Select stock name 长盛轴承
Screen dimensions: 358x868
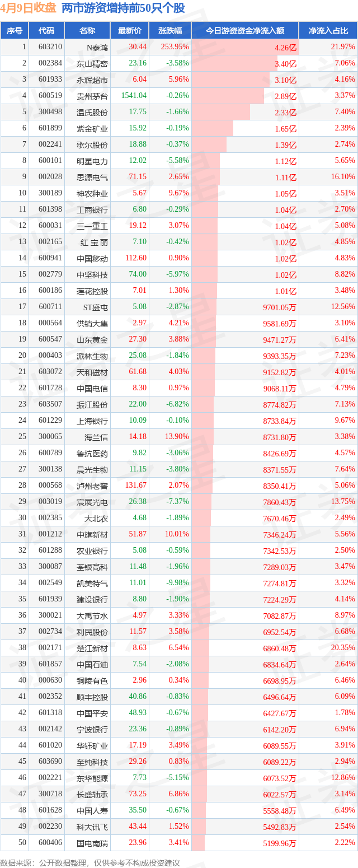point(92,794)
